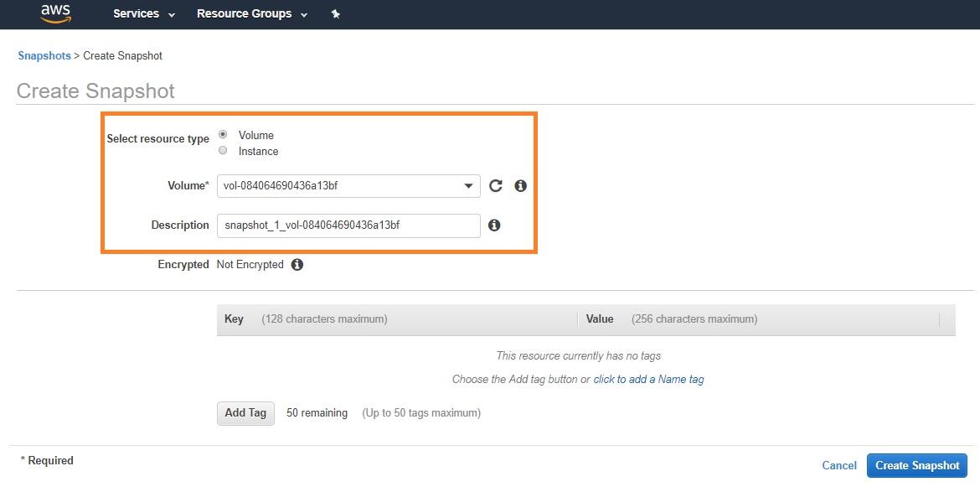Select the Instance resource type

(223, 151)
